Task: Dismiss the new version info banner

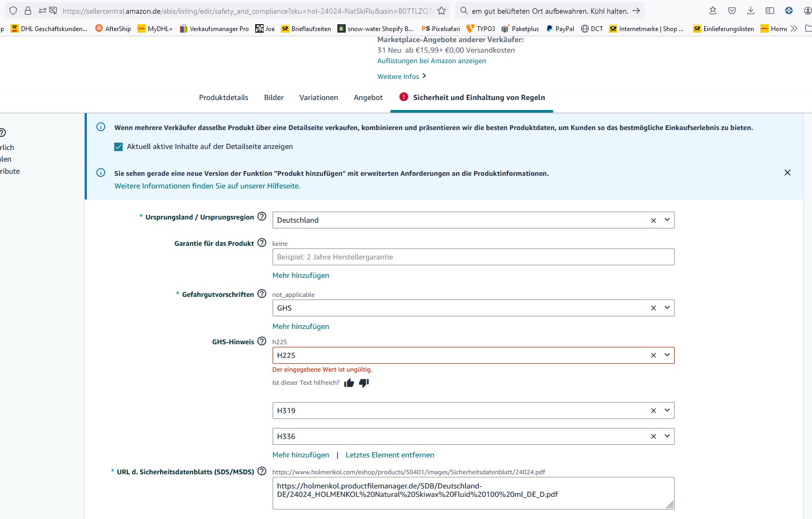Action: click(787, 173)
